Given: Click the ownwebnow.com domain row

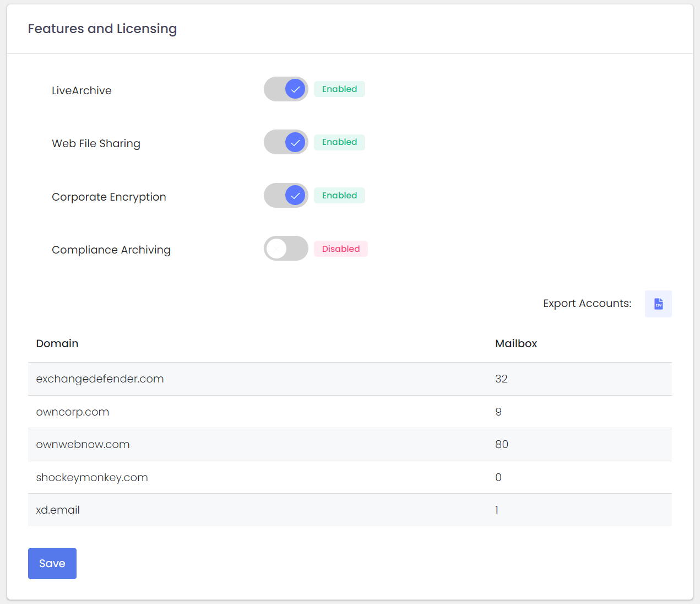Looking at the screenshot, I should click(83, 445).
